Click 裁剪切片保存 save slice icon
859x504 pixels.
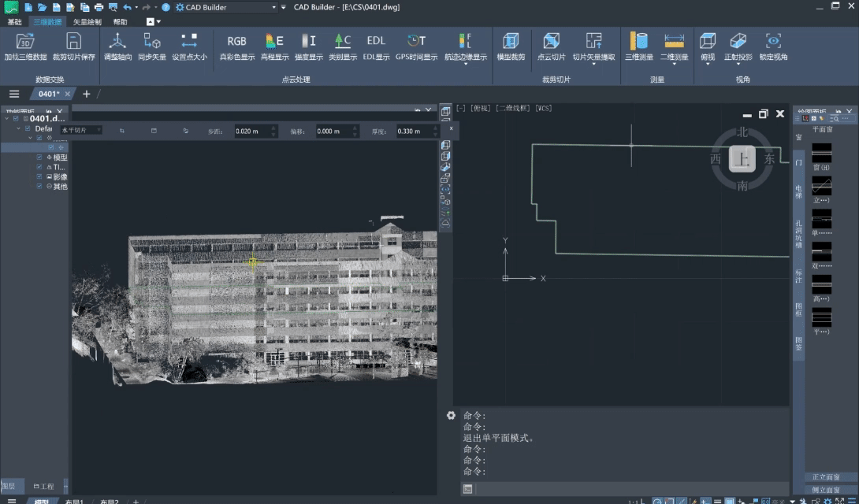[x=74, y=42]
